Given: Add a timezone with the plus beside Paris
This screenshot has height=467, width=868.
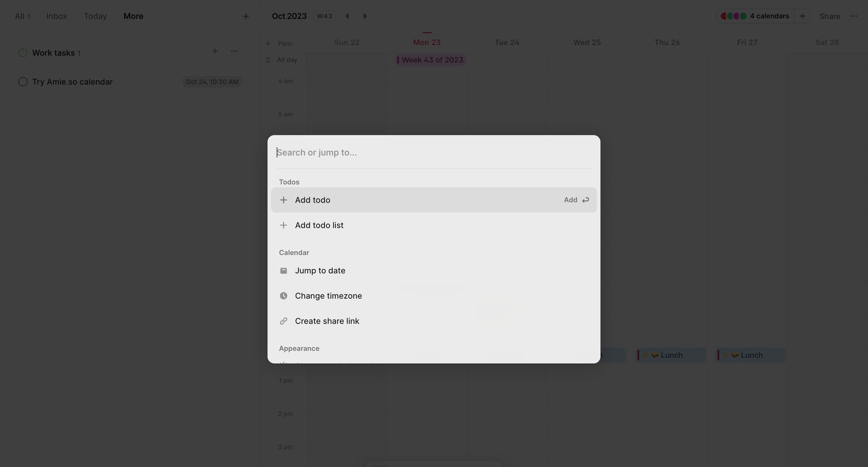Looking at the screenshot, I should point(268,44).
